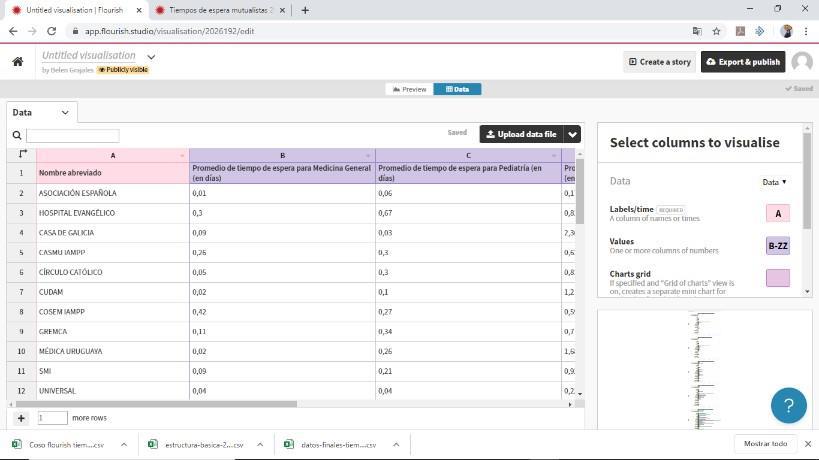Select cell ASOCIACIÓN ESPAÑOLA
819x460 pixels.
click(x=113, y=193)
